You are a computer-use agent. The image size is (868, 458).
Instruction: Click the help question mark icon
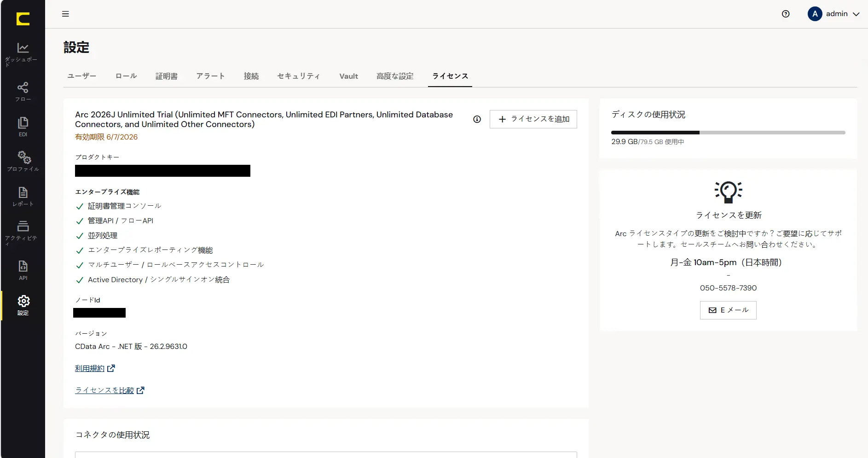pyautogui.click(x=786, y=14)
